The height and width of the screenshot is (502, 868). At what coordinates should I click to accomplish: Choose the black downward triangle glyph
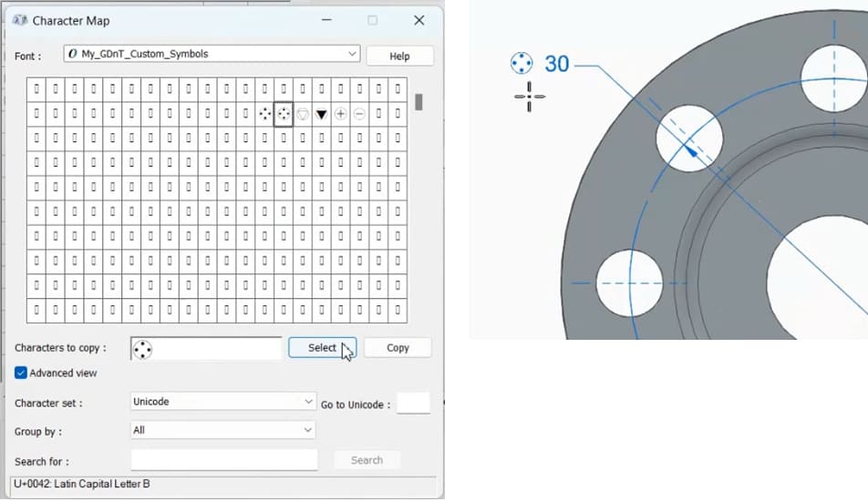(322, 114)
